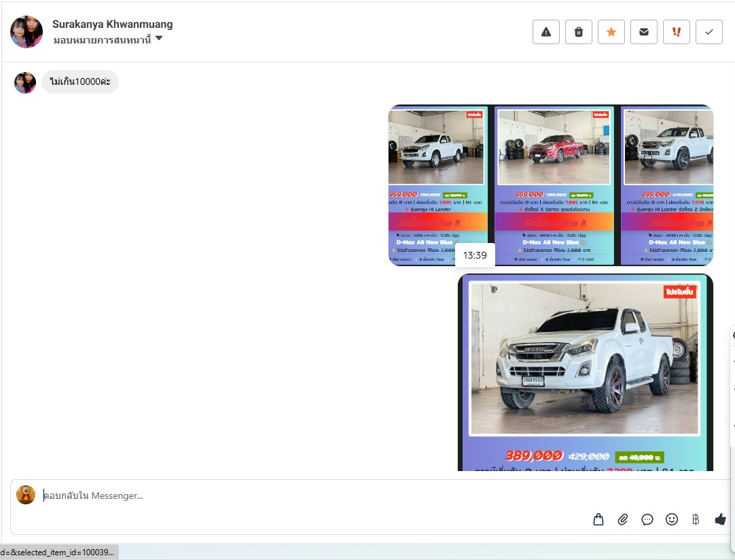Screen dimensions: 735x560
Task: Toggle the checkmark done button
Action: [709, 32]
